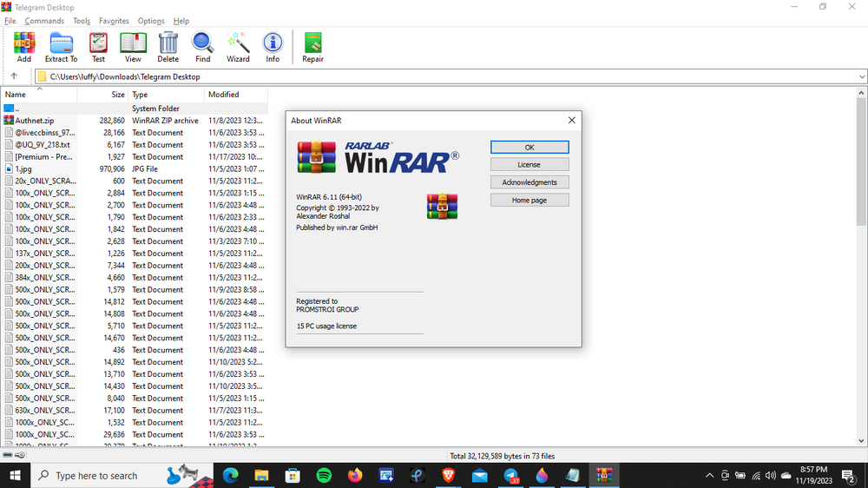Expand the address bar path dropdown

(862, 76)
